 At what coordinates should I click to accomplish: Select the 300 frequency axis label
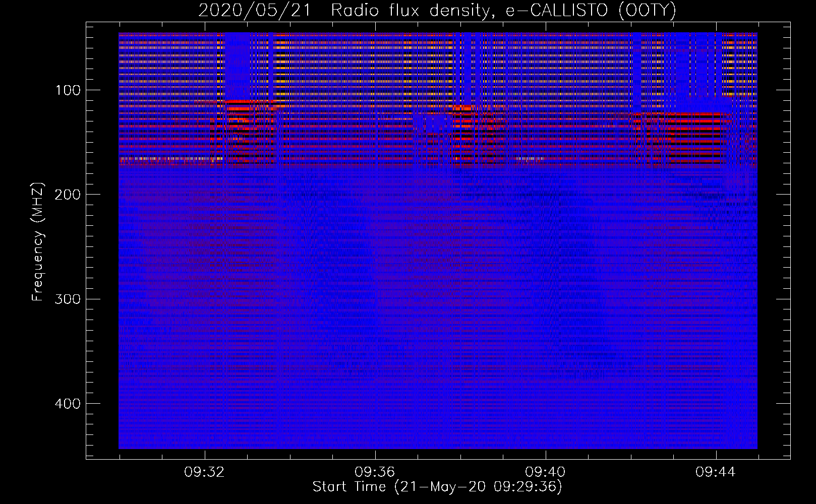coord(68,299)
